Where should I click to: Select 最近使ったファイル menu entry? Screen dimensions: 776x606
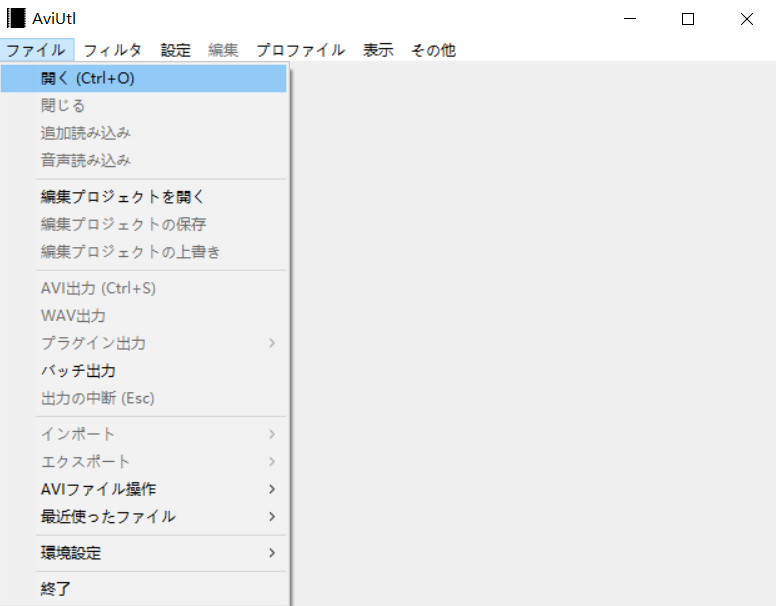144,516
